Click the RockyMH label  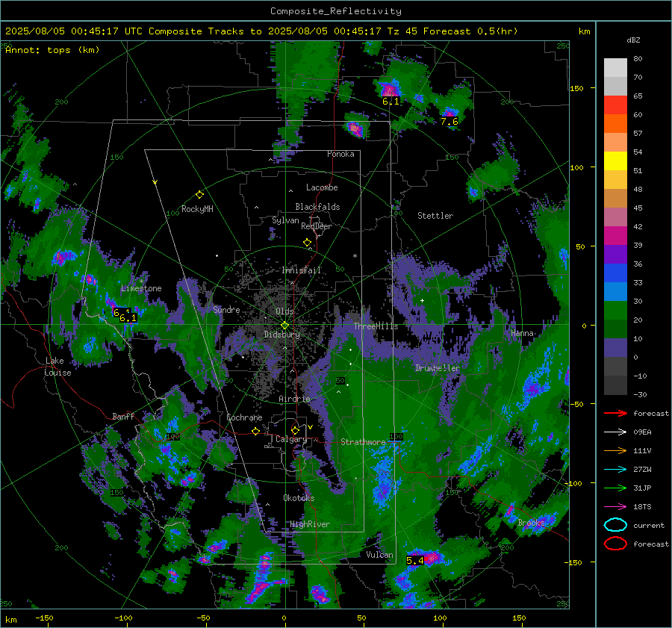(x=197, y=209)
